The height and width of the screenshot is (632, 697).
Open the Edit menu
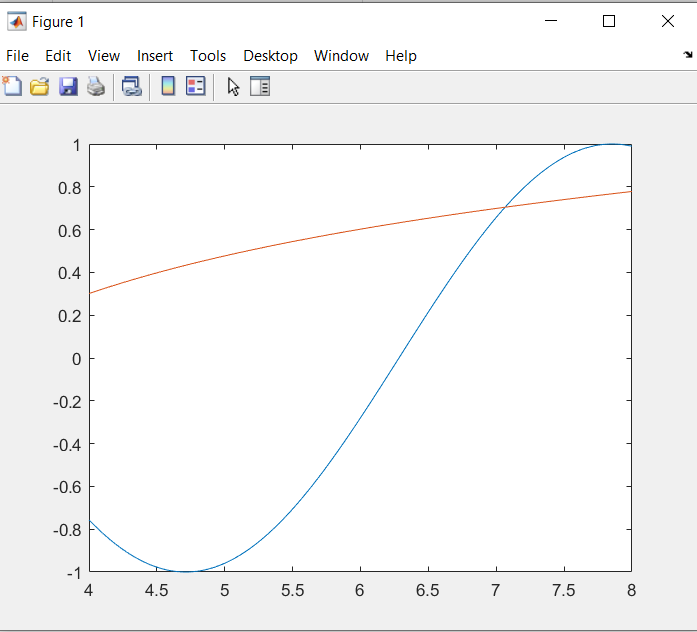coord(58,56)
